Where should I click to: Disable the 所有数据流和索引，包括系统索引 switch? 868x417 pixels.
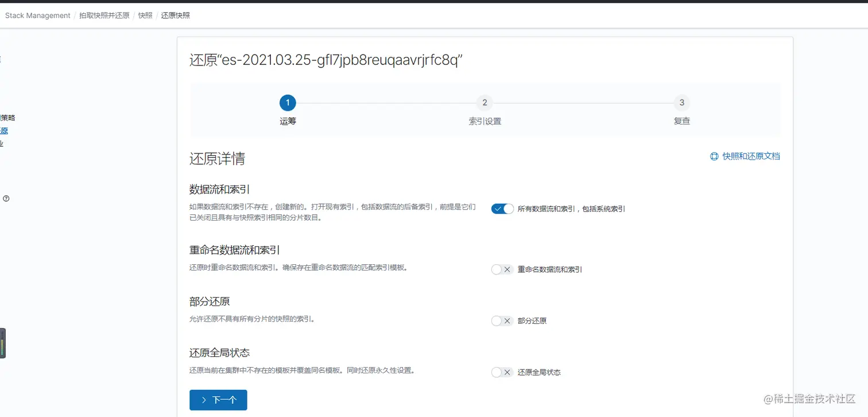click(502, 208)
